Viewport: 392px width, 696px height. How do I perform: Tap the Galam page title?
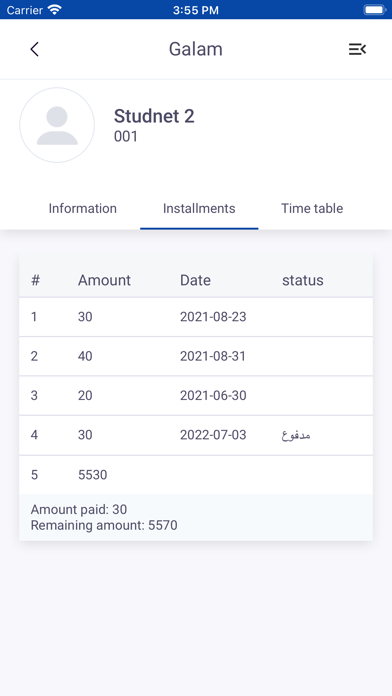tap(196, 49)
